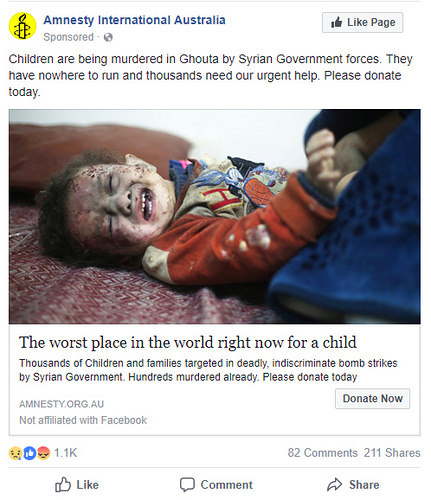Open the Sponsored label link

click(x=68, y=37)
